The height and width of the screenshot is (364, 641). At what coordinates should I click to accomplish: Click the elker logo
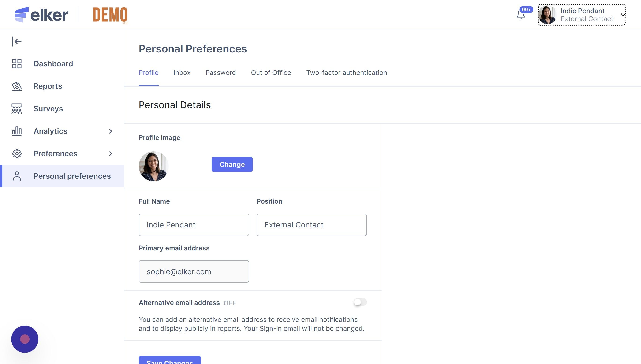click(41, 15)
